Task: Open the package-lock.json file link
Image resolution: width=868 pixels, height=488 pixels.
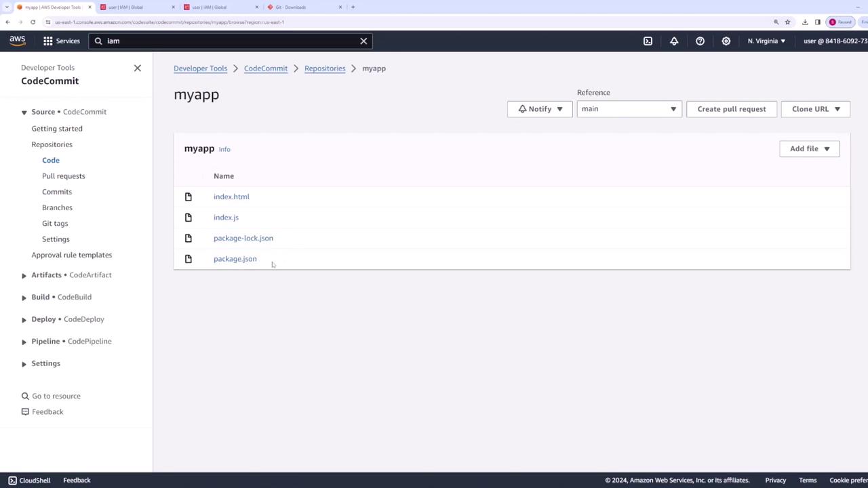Action: point(243,238)
